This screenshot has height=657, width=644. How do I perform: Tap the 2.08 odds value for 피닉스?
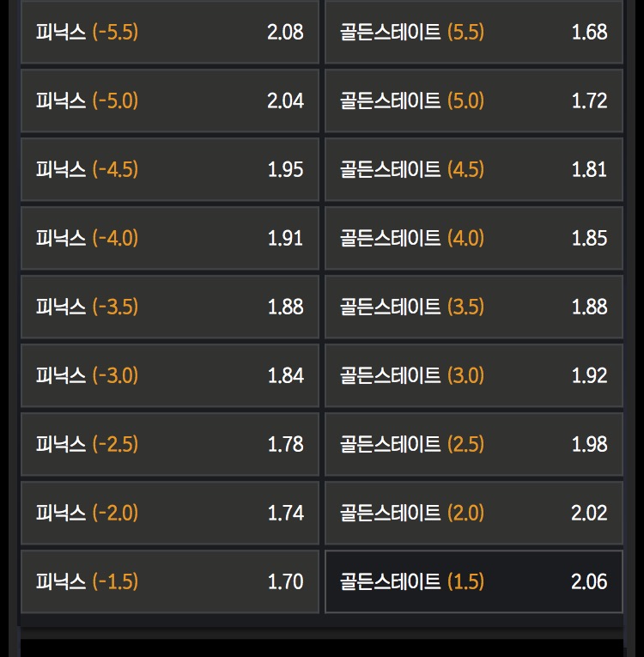285,33
